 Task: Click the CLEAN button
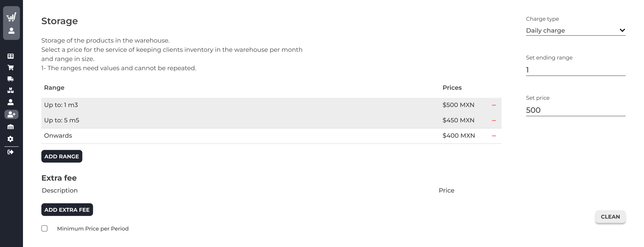coord(610,217)
